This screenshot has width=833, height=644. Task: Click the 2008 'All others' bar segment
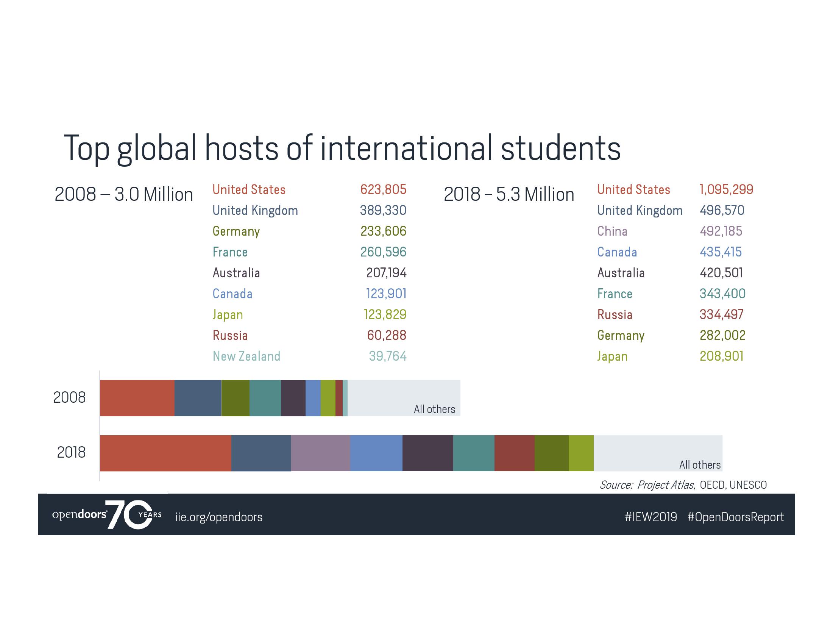(x=404, y=398)
